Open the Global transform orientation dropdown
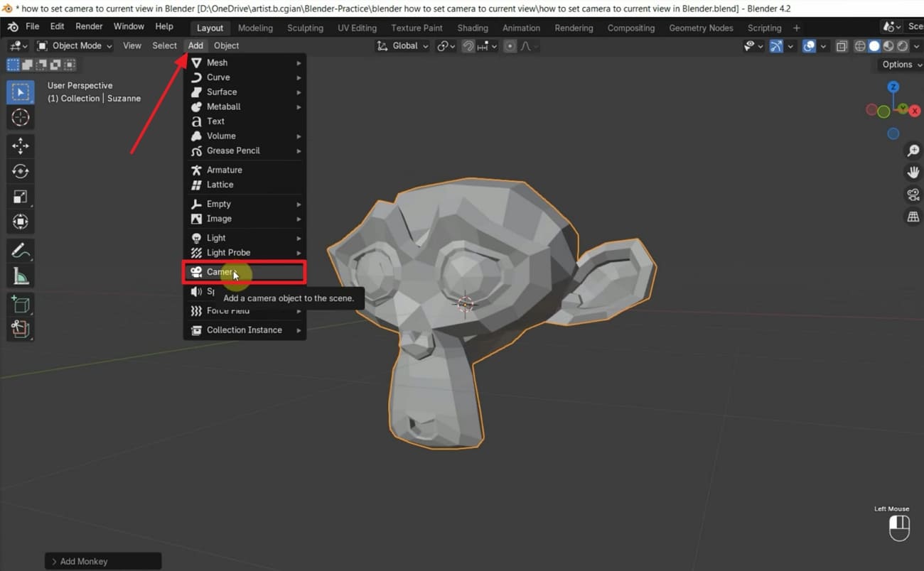The height and width of the screenshot is (571, 924). 402,45
